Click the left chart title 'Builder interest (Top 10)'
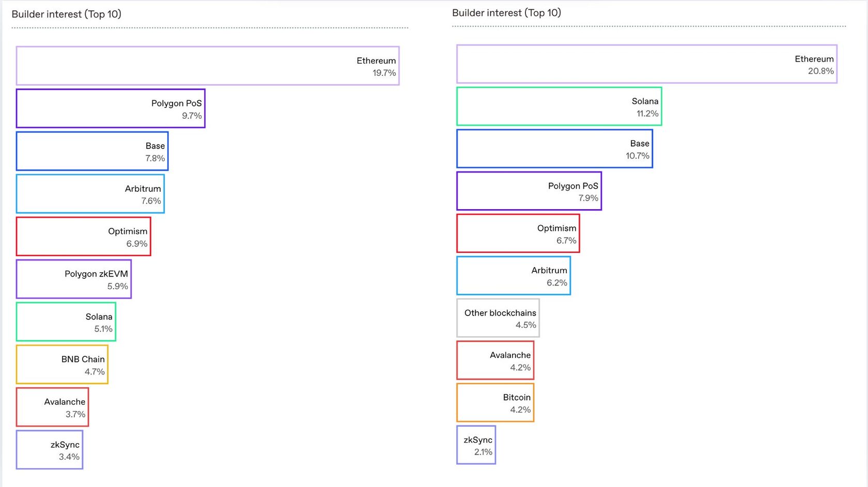Viewport: 868px width, 487px height. pyautogui.click(x=66, y=14)
